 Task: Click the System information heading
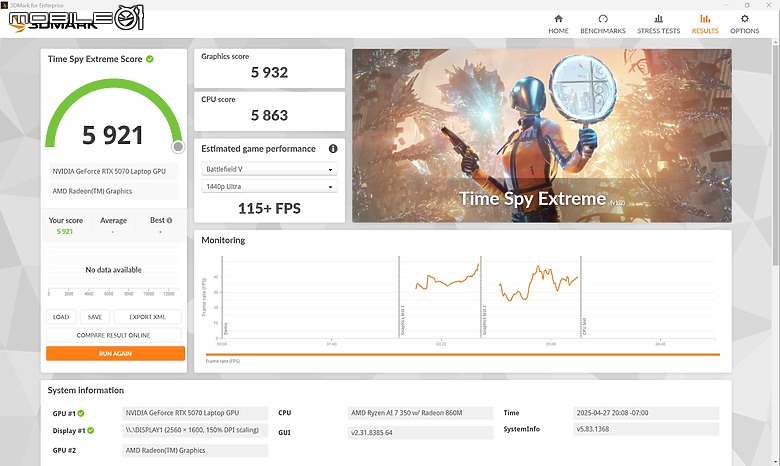click(86, 390)
